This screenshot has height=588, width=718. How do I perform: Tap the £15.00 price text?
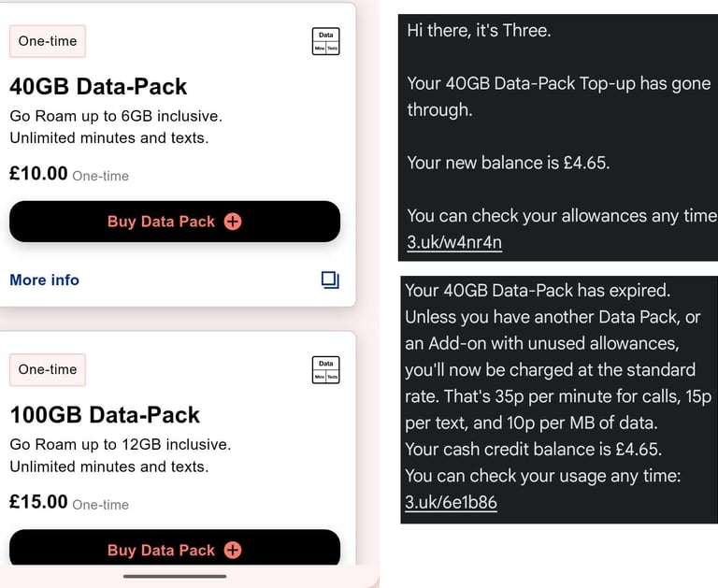pyautogui.click(x=38, y=502)
